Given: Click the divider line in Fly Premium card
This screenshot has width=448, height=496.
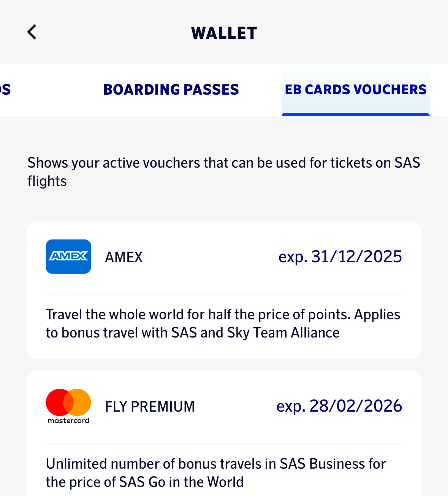Looking at the screenshot, I should click(224, 444).
